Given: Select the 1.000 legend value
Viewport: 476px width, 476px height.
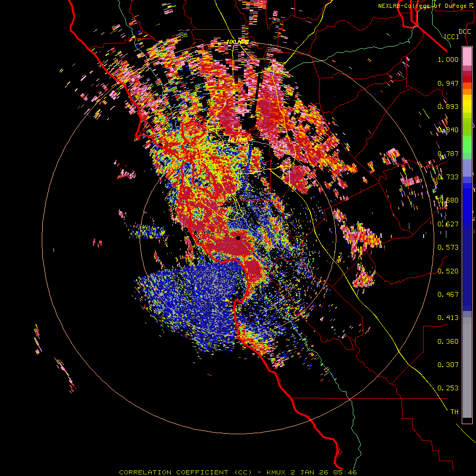Looking at the screenshot, I should [x=448, y=59].
